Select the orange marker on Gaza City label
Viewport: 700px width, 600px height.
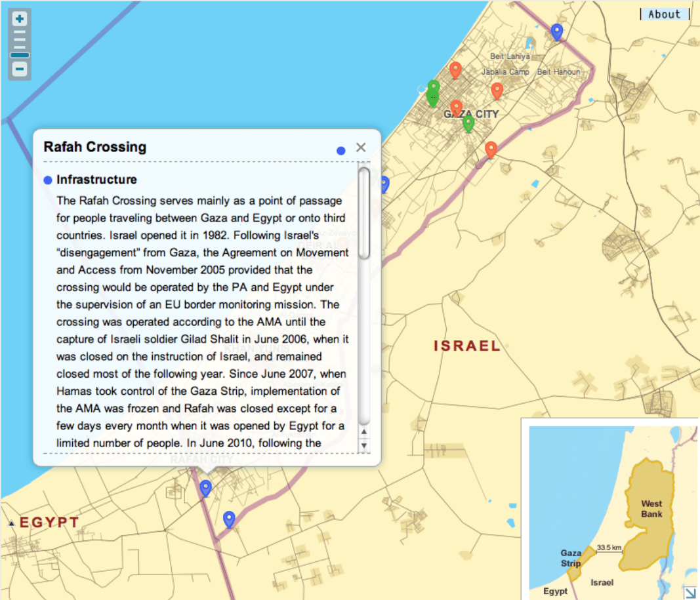coord(456,108)
